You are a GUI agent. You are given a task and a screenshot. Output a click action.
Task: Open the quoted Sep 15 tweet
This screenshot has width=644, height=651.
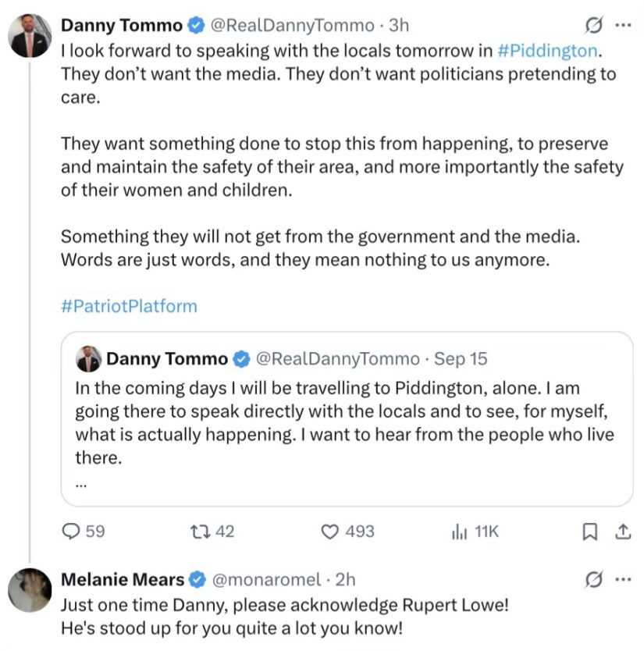click(347, 419)
